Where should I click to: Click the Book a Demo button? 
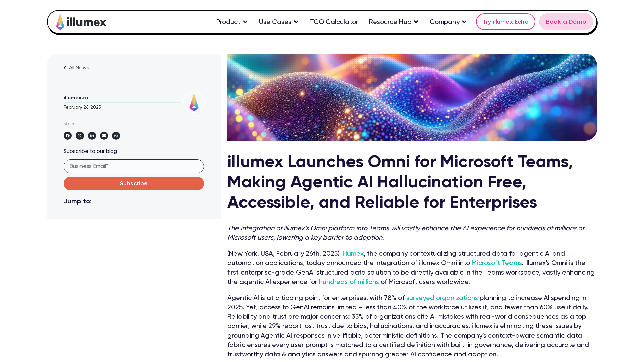566,22
